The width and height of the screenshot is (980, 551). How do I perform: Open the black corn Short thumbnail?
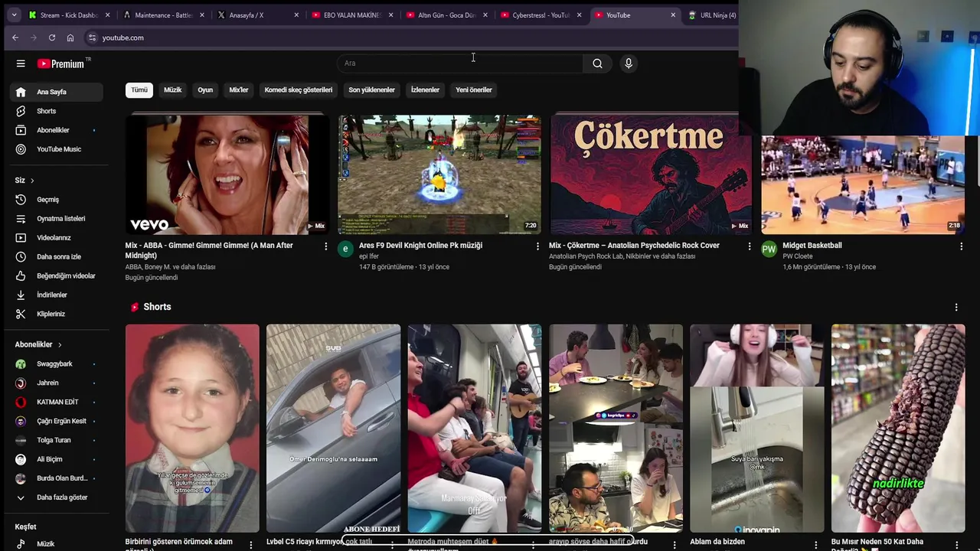coord(898,428)
